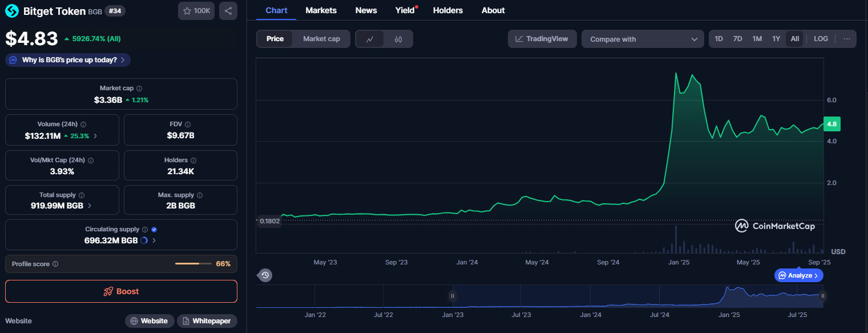Click the Vol/Mkt Cap info icon
Viewport: 868px width, 333px height.
[90, 161]
